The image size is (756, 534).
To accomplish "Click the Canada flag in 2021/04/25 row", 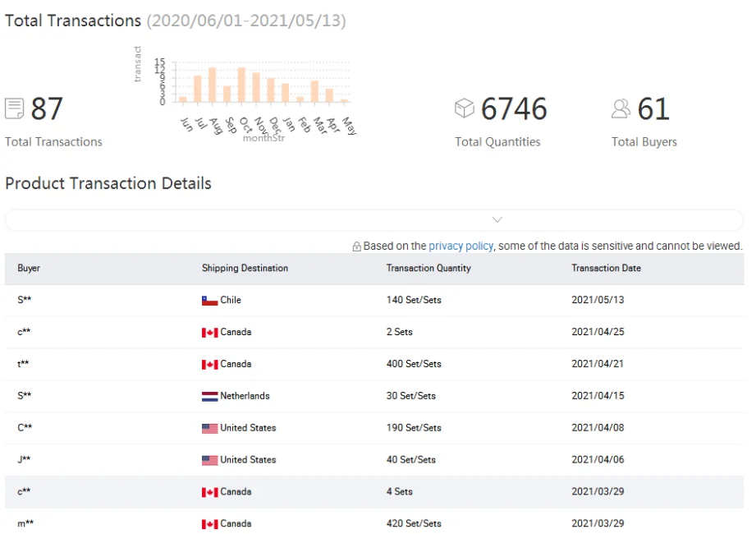I will pyautogui.click(x=209, y=333).
